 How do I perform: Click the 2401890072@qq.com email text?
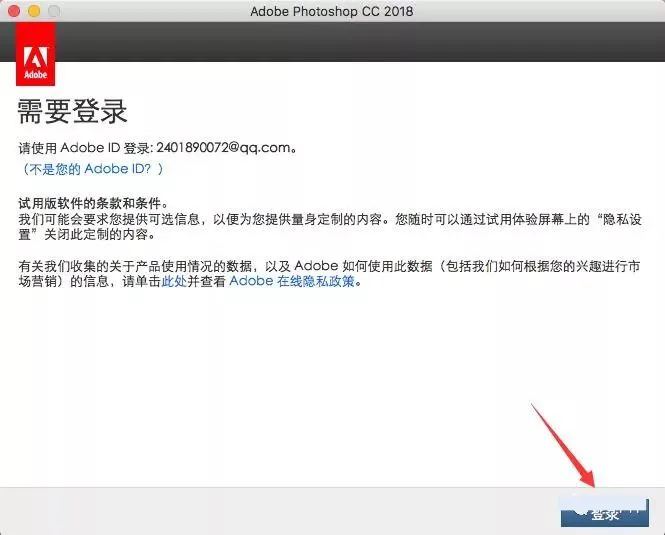coord(224,148)
